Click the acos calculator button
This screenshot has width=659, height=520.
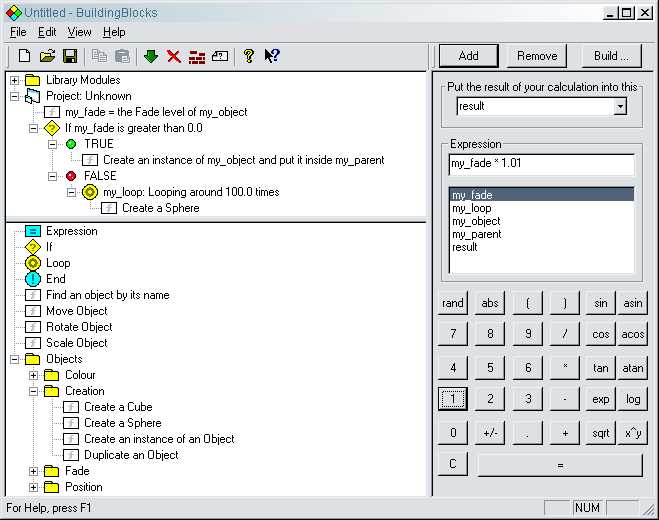[633, 334]
